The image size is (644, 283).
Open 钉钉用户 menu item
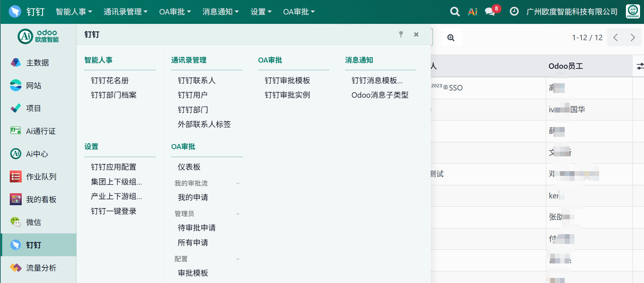point(193,95)
